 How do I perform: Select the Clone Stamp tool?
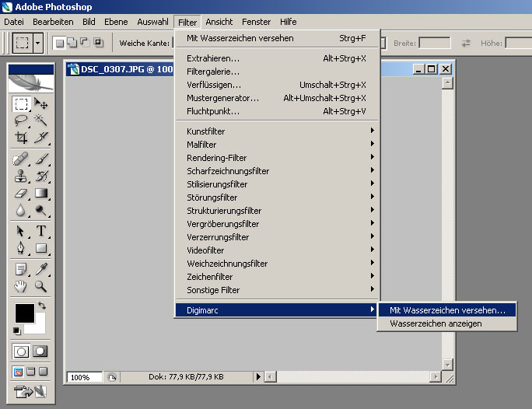[21, 176]
